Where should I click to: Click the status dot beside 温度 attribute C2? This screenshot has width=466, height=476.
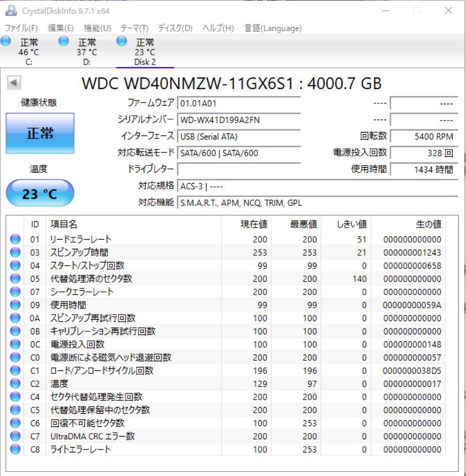click(x=15, y=383)
